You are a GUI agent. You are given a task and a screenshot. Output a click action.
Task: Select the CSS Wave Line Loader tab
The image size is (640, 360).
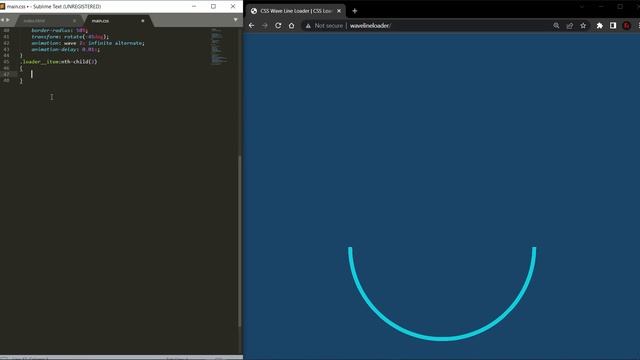pyautogui.click(x=296, y=11)
